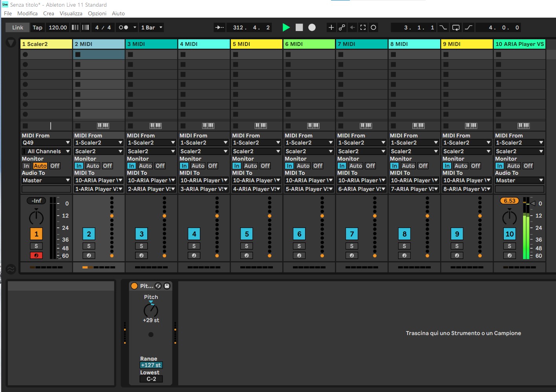Click the Pitch device hot-swap preset icon

pos(158,286)
